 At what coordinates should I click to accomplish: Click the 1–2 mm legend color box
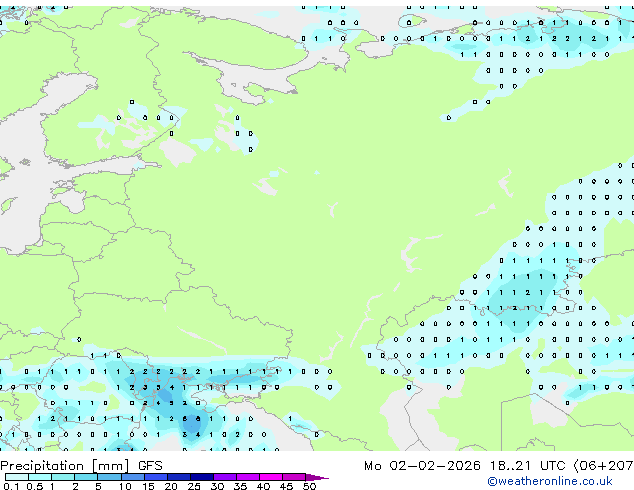coord(63,477)
